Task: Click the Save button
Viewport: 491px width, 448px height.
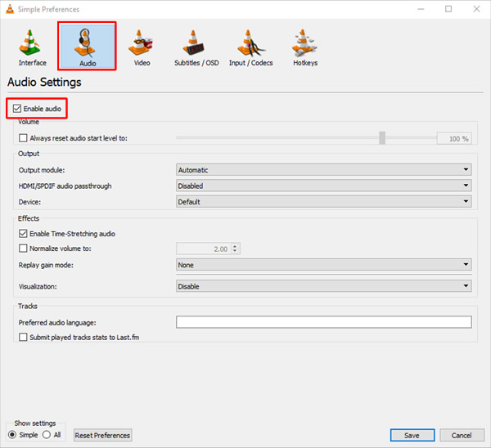Action: pos(412,435)
